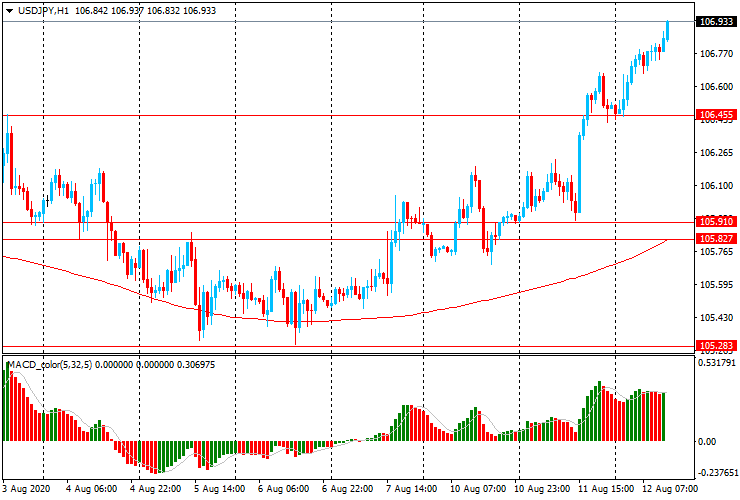Click the 6 Aug 06:00 time label

(284, 489)
